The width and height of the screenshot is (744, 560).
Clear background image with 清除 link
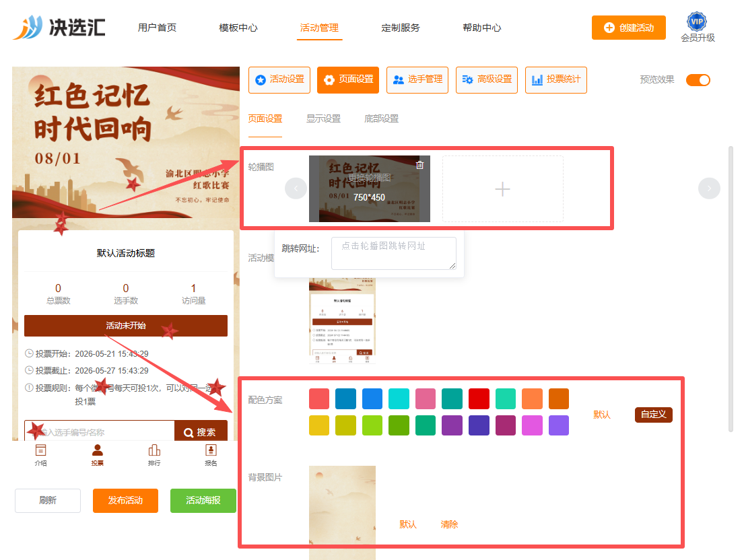(x=449, y=524)
